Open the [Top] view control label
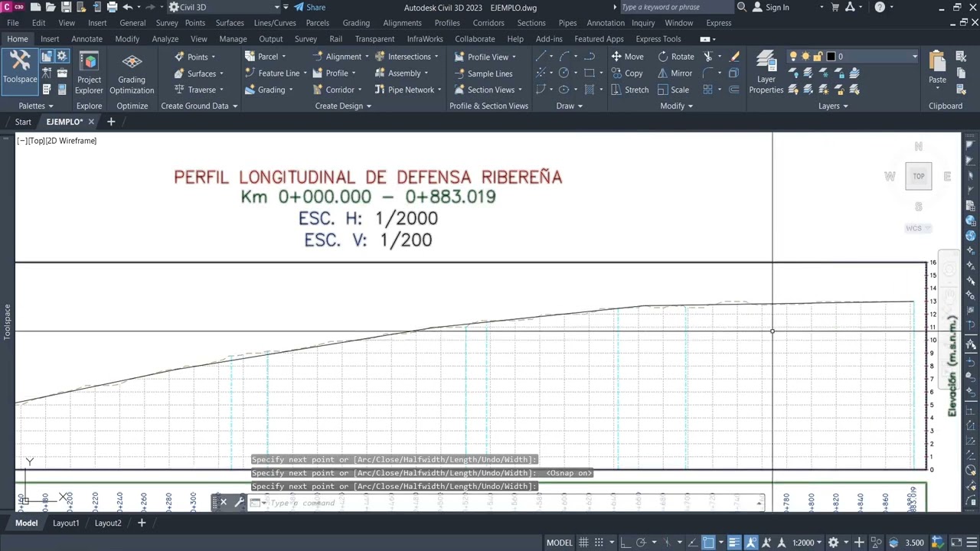980x551 pixels. click(36, 141)
